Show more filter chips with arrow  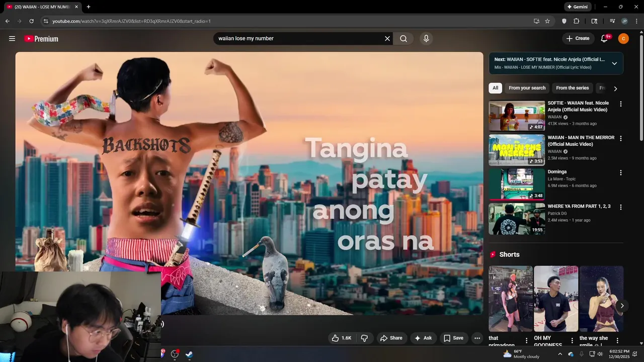click(x=615, y=88)
